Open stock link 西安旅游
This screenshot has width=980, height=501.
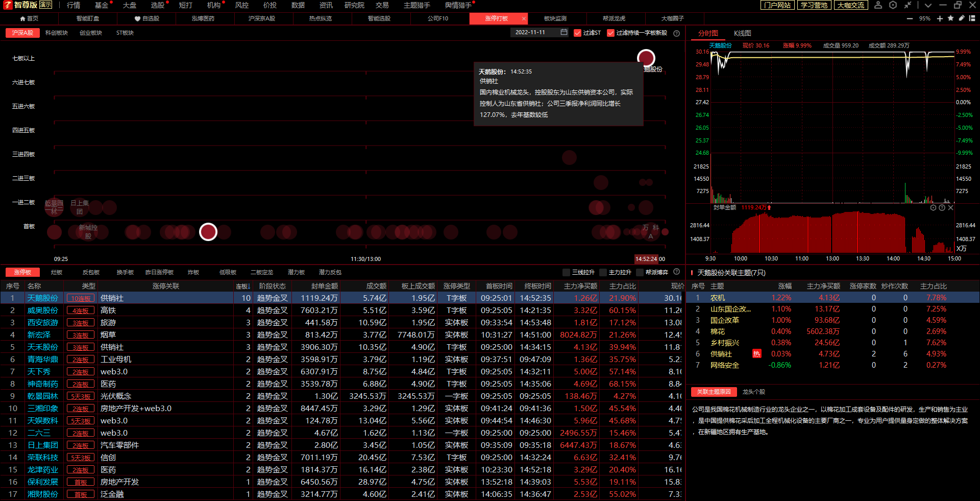[43, 322]
